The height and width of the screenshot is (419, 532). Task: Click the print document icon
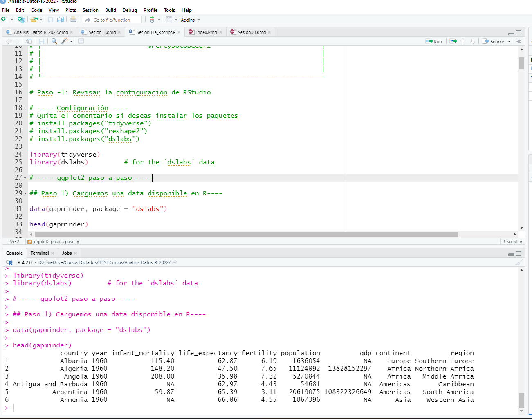73,20
